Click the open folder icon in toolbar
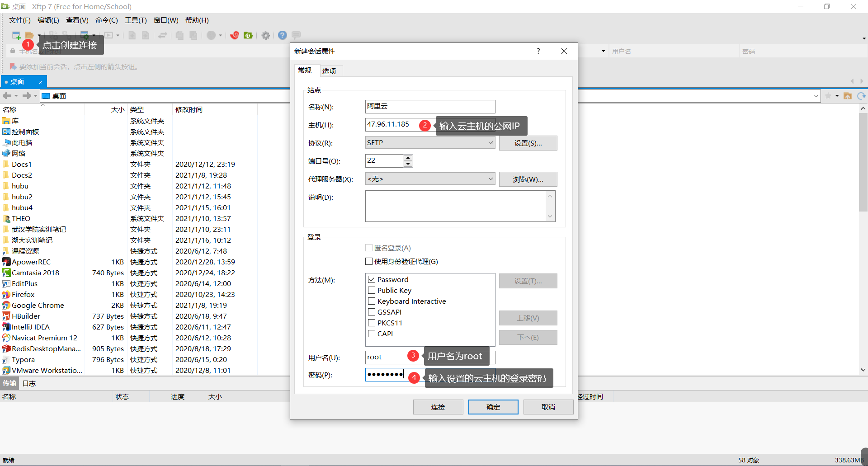Viewport: 868px width, 466px height. [x=29, y=35]
